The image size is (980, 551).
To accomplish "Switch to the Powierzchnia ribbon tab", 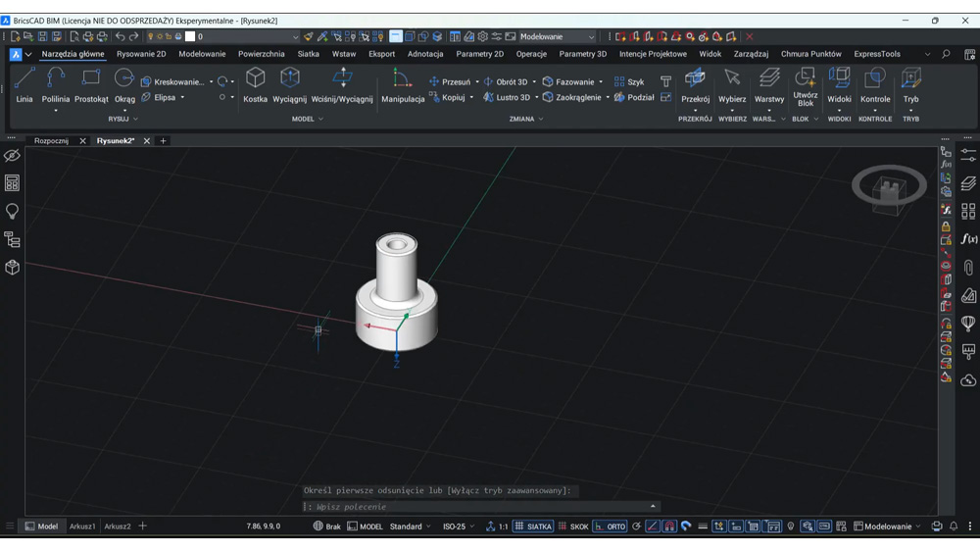I will point(262,54).
